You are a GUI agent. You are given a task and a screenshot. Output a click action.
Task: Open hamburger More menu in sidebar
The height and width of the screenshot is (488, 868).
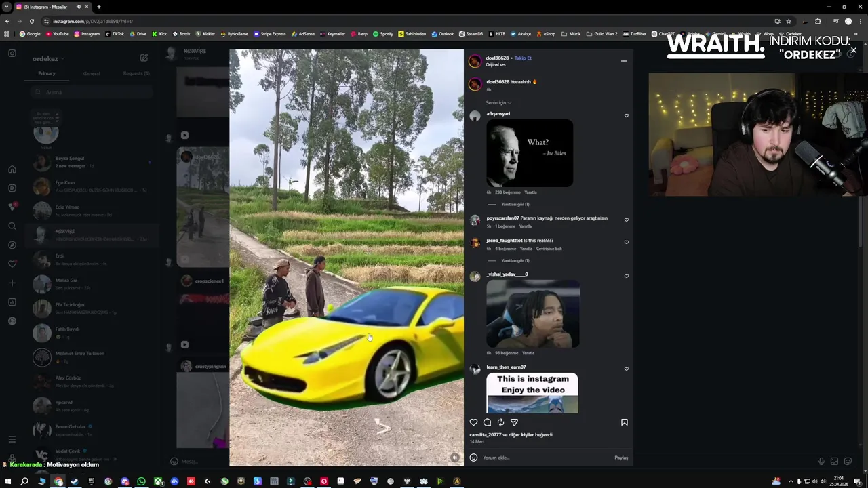point(12,439)
